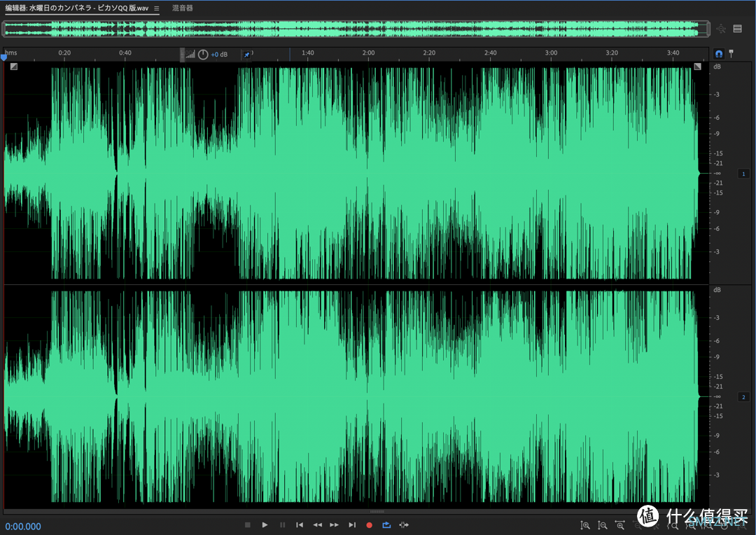Move playhead to next marker
This screenshot has height=535, width=756.
point(352,525)
